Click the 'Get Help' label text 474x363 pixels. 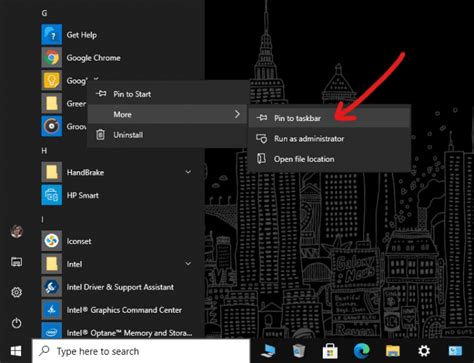(82, 35)
